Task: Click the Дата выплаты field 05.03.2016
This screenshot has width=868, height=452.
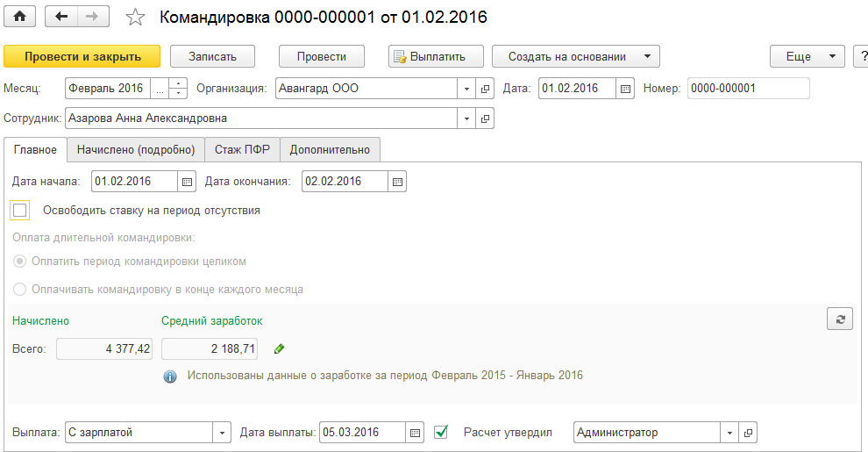Action: click(363, 433)
